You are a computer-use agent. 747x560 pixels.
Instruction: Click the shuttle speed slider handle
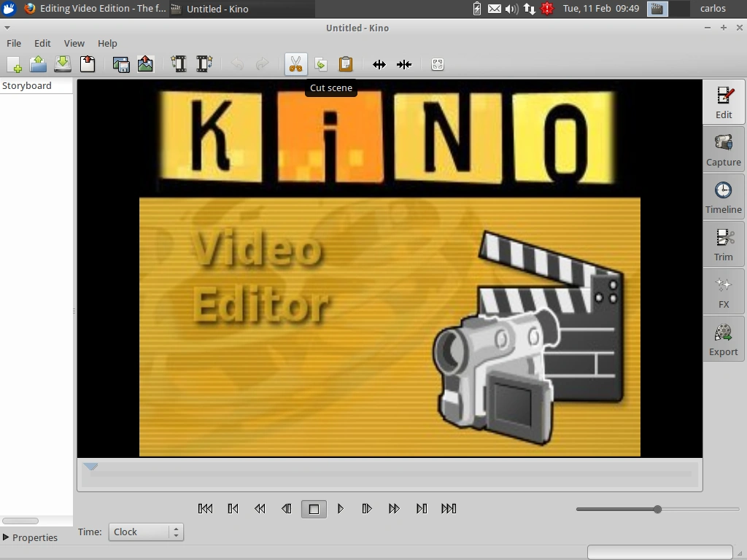click(x=657, y=509)
